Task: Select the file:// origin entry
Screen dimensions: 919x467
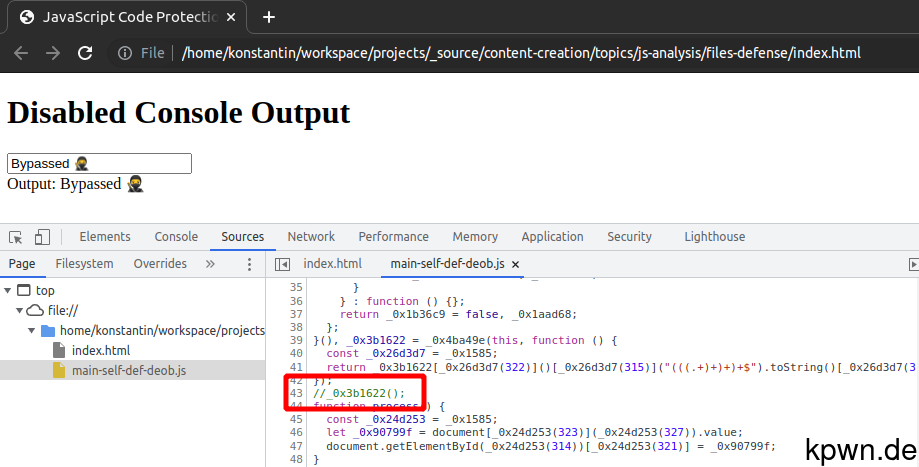Action: tap(63, 311)
